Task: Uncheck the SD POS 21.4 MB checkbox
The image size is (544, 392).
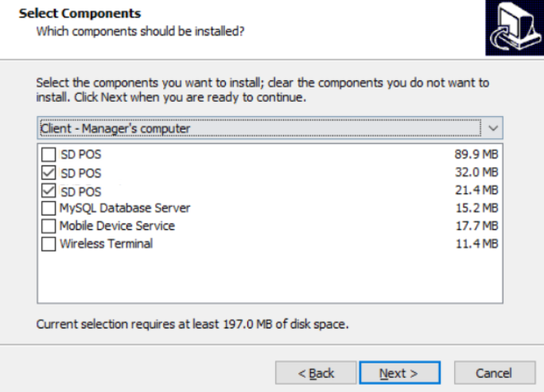Action: (49, 191)
